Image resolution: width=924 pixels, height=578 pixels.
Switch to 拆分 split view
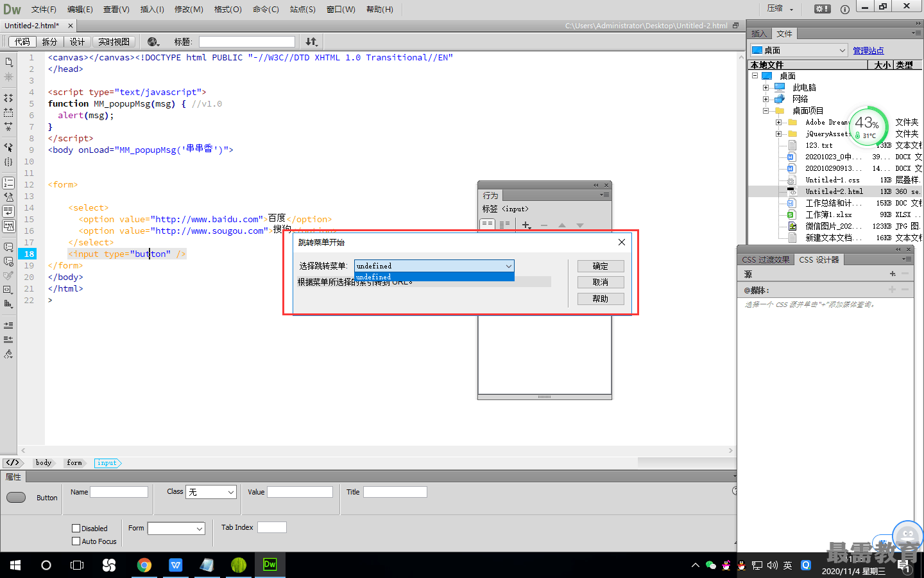[x=49, y=42]
